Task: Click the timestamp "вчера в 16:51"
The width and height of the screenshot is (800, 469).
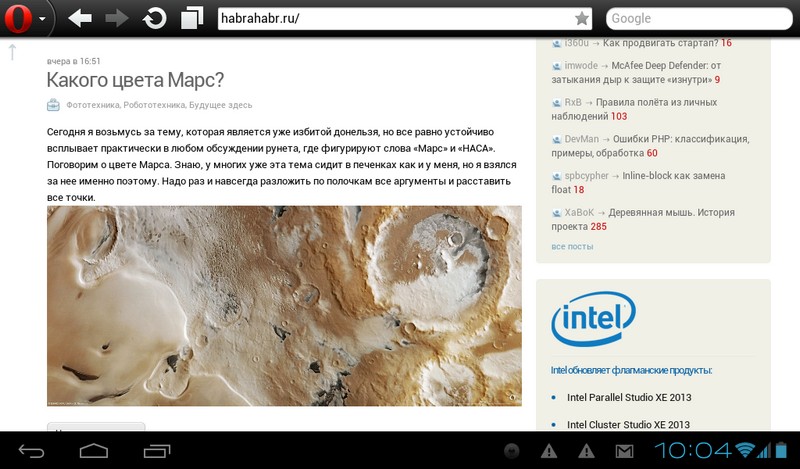Action: pyautogui.click(x=73, y=61)
